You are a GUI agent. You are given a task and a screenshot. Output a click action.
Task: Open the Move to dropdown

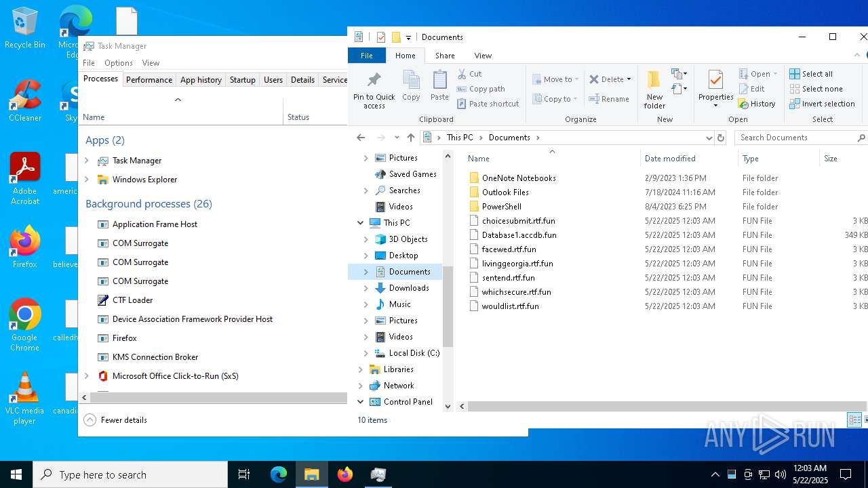555,79
